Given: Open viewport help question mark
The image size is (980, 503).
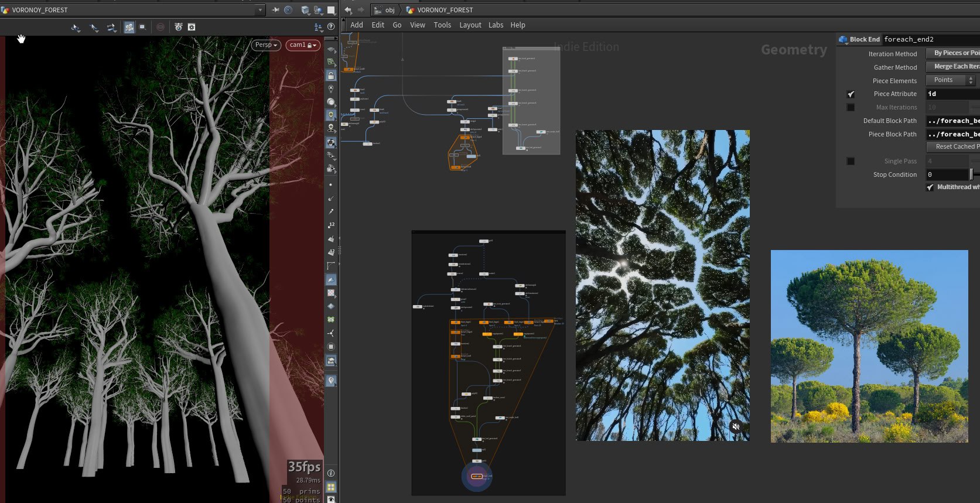Looking at the screenshot, I should [x=331, y=27].
